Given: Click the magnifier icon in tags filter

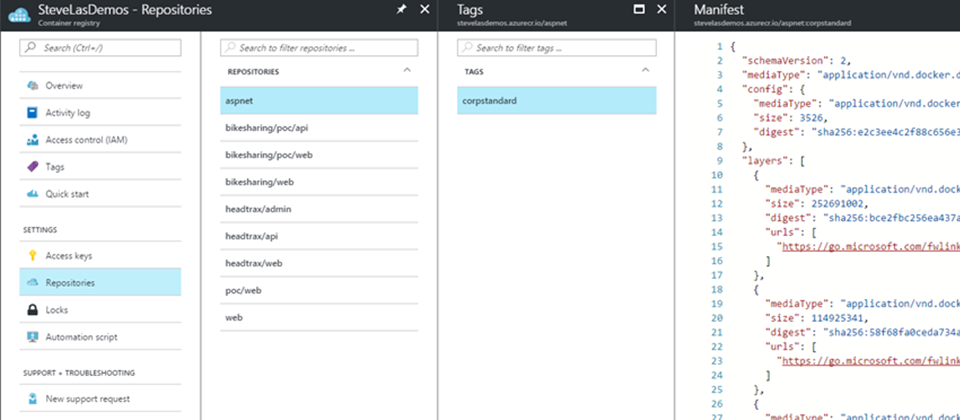Looking at the screenshot, I should click(x=467, y=48).
